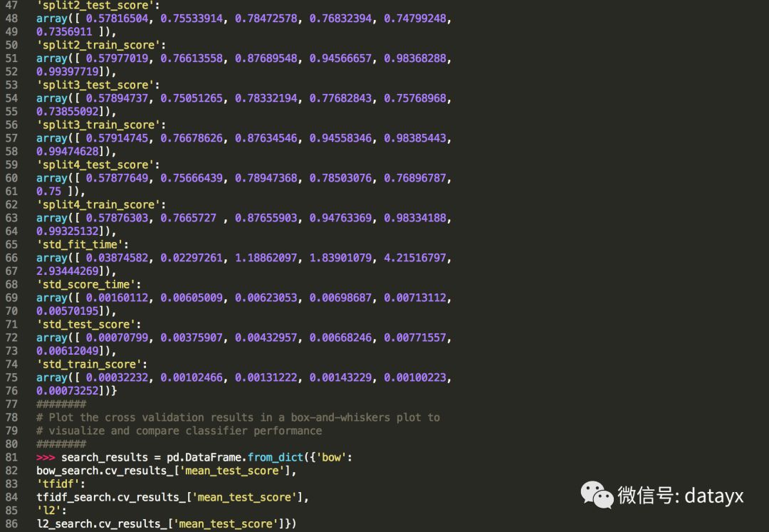Select the 'split3_test_score' key
The image size is (769, 532).
coord(95,85)
